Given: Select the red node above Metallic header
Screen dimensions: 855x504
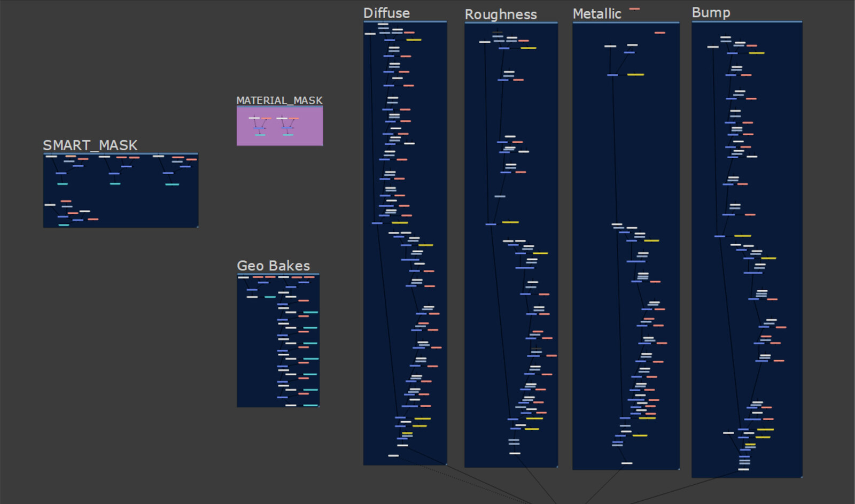Looking at the screenshot, I should click(x=634, y=9).
